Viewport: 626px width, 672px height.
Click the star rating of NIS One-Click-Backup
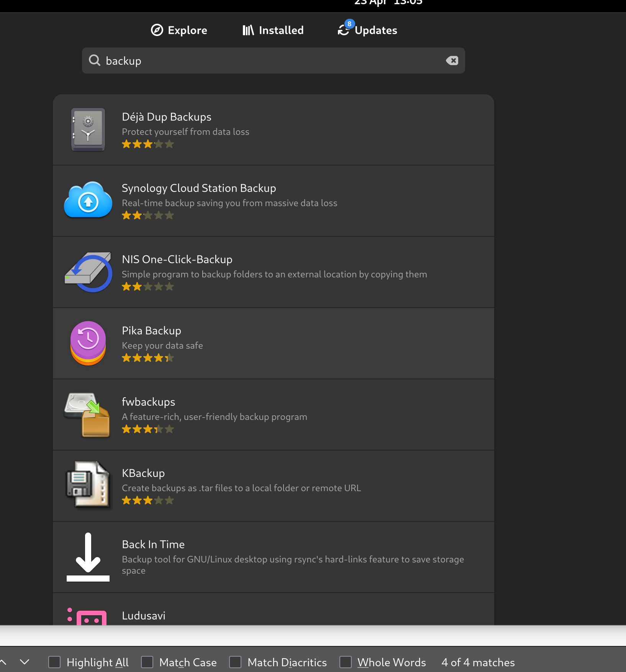[148, 287]
